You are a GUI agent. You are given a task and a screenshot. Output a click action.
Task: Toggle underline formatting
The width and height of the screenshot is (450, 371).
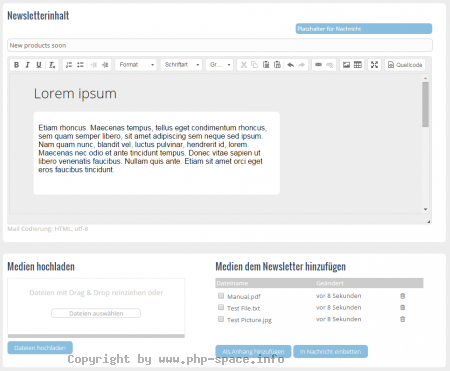point(39,65)
